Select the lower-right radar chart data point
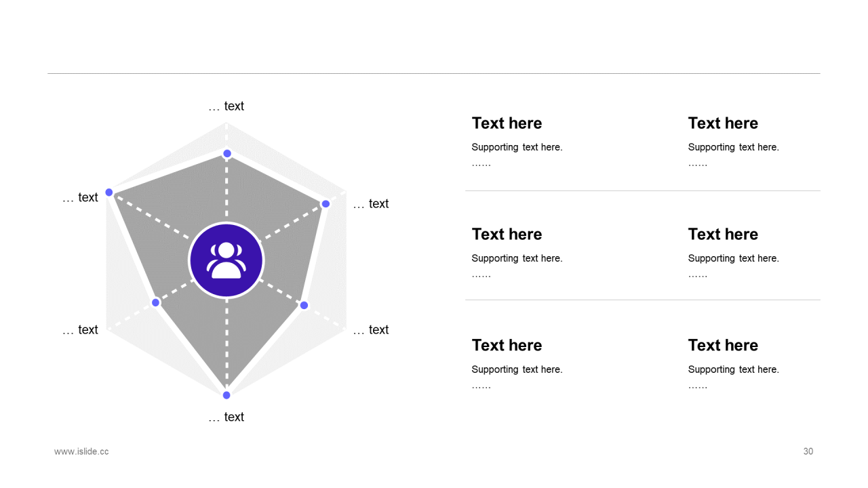Screen dimensions: 868x488 pos(304,305)
